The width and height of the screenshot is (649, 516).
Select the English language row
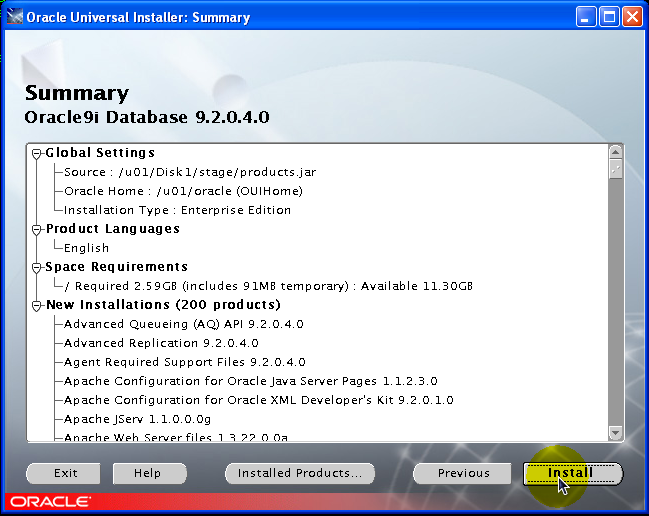[x=86, y=248]
